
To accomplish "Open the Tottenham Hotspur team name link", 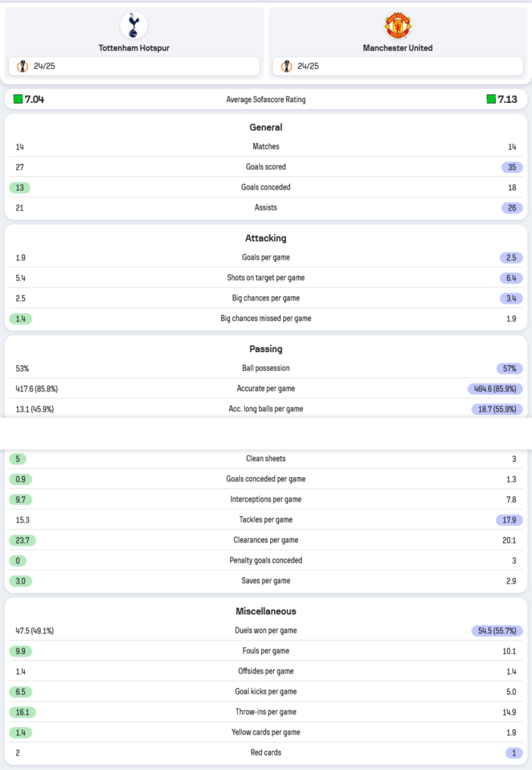I will (134, 48).
